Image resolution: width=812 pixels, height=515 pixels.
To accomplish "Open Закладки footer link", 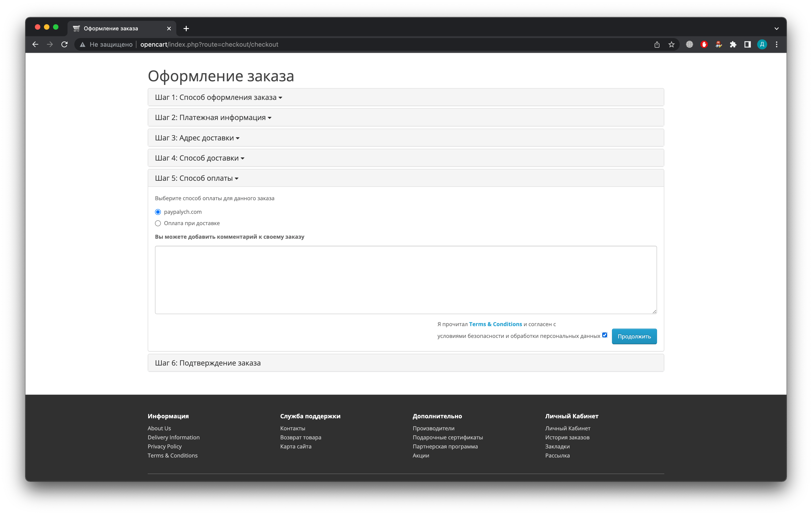I will [557, 447].
